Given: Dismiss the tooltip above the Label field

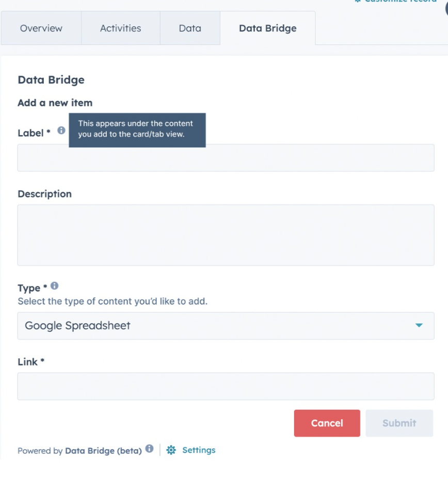Looking at the screenshot, I should [138, 130].
